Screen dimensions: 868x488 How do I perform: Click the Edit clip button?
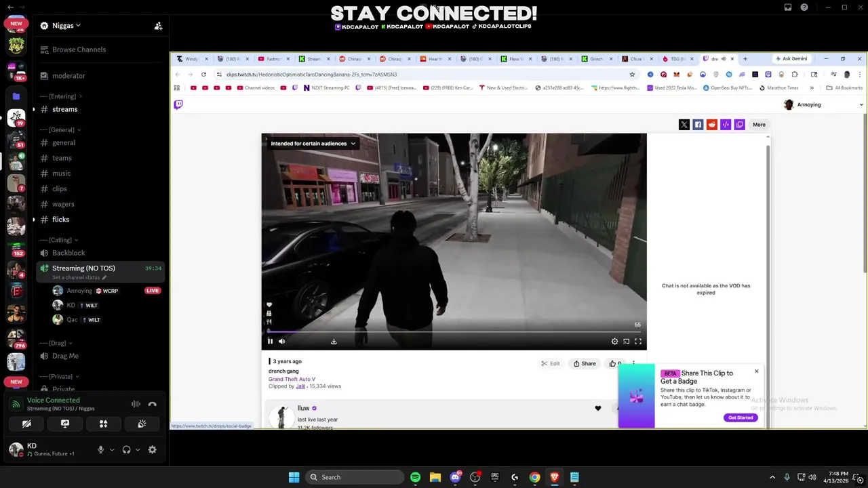pyautogui.click(x=551, y=364)
